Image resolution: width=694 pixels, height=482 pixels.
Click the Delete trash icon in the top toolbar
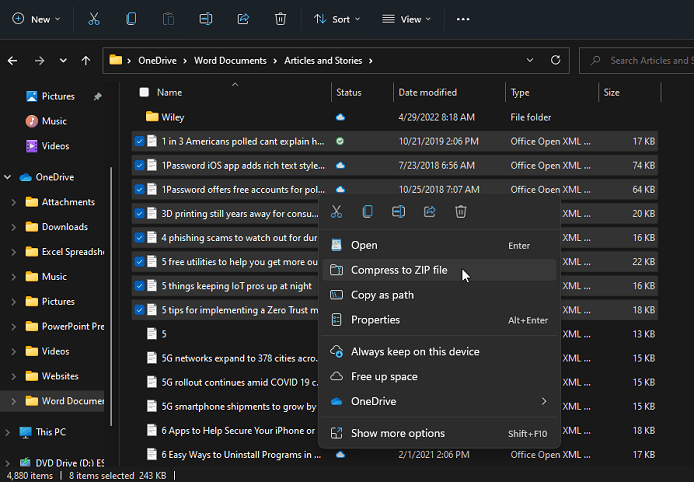280,19
